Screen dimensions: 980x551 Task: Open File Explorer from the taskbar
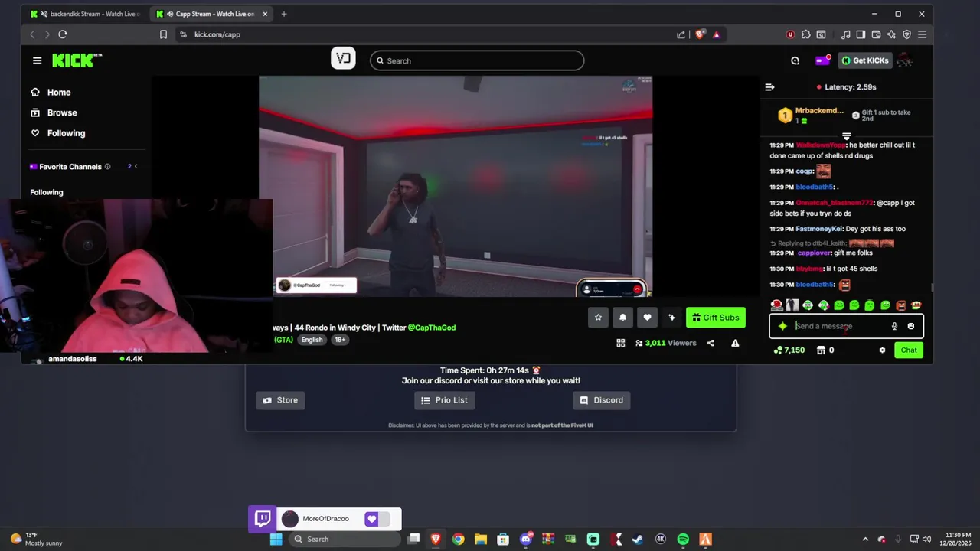[480, 539]
